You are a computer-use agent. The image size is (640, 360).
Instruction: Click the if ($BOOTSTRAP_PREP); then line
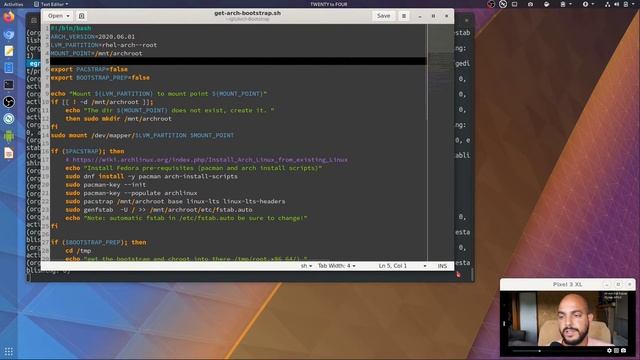pos(98,242)
